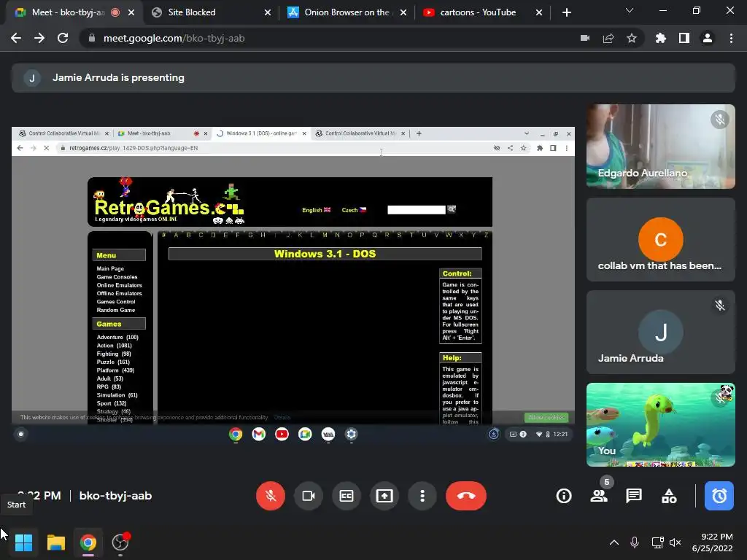The image size is (747, 560).
Task: Click the muted speaker volume tray icon
Action: 675,542
